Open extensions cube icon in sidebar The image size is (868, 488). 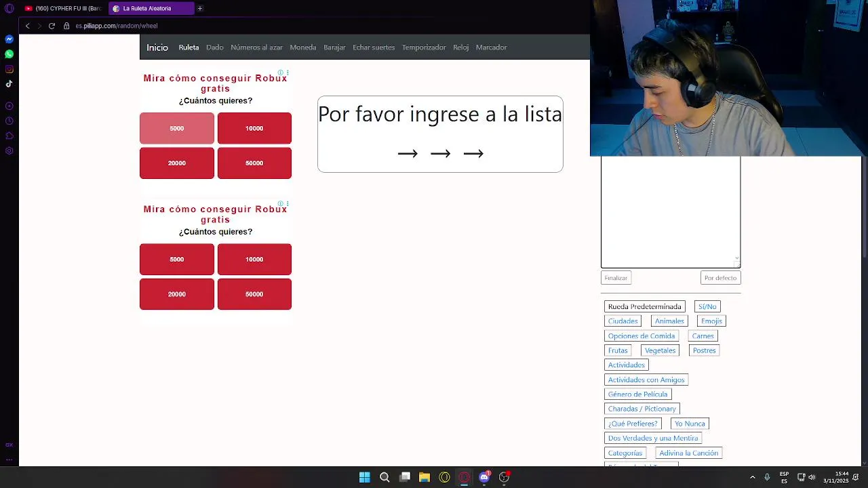tap(9, 136)
